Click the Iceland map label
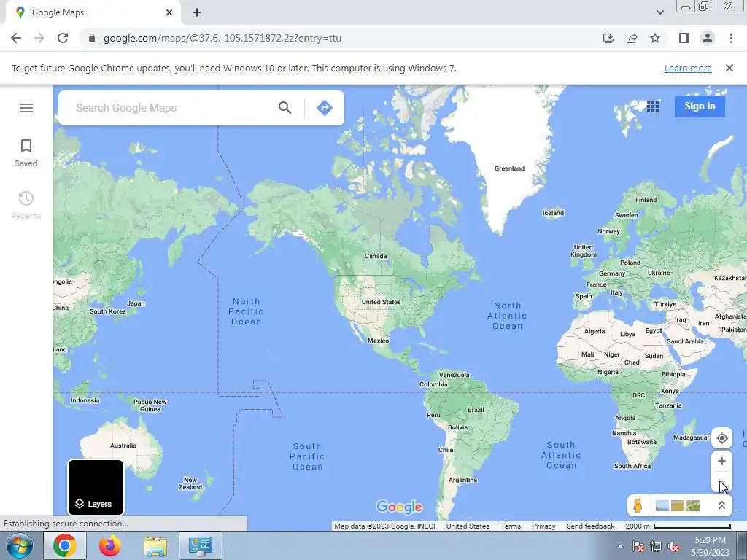Screen dimensions: 747x560 click(553, 213)
